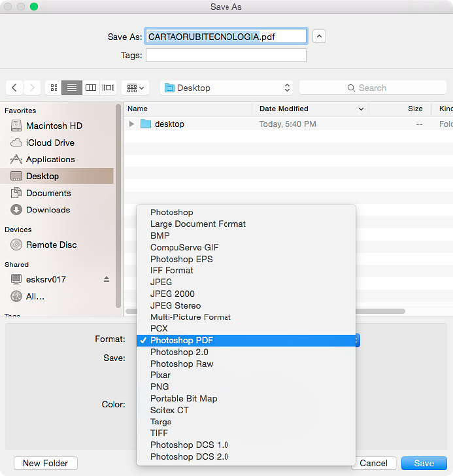The image size is (453, 476).
Task: Choose Photoshop EPS format
Action: coord(246,259)
